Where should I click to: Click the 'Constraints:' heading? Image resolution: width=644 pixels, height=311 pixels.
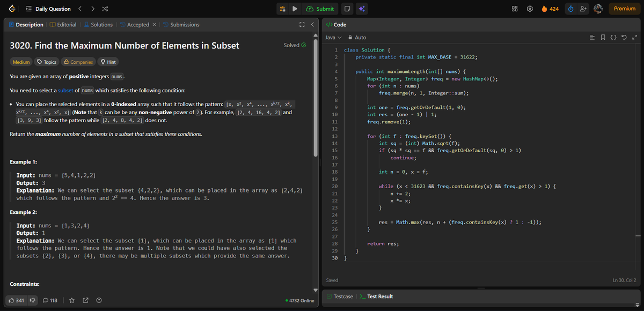pos(25,283)
